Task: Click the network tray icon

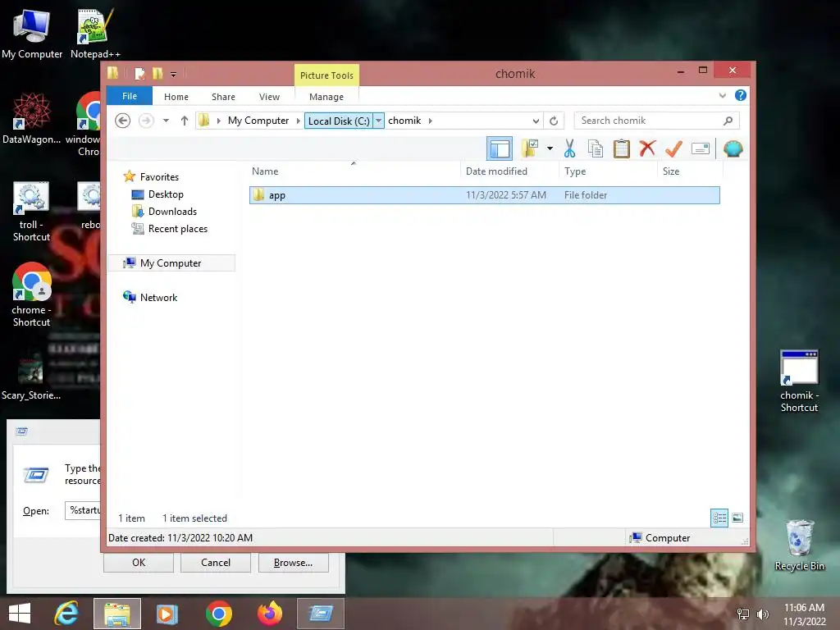Action: point(743,614)
